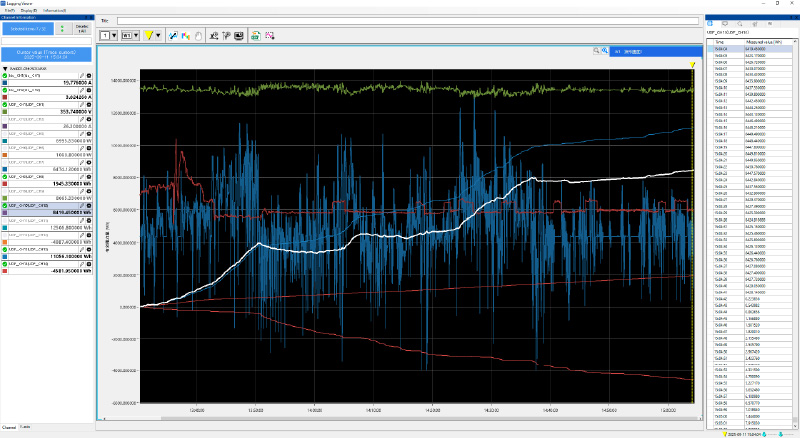This screenshot has width=800, height=438.
Task: Click the Disable All button
Action: 82,30
